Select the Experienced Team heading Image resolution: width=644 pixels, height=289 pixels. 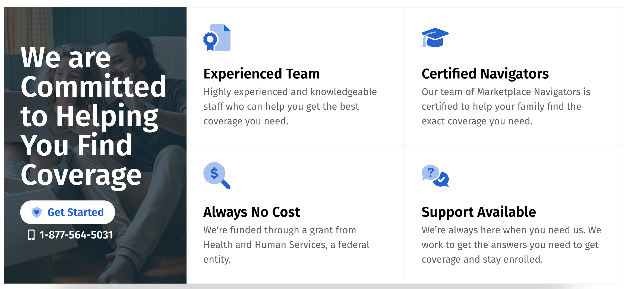point(261,74)
